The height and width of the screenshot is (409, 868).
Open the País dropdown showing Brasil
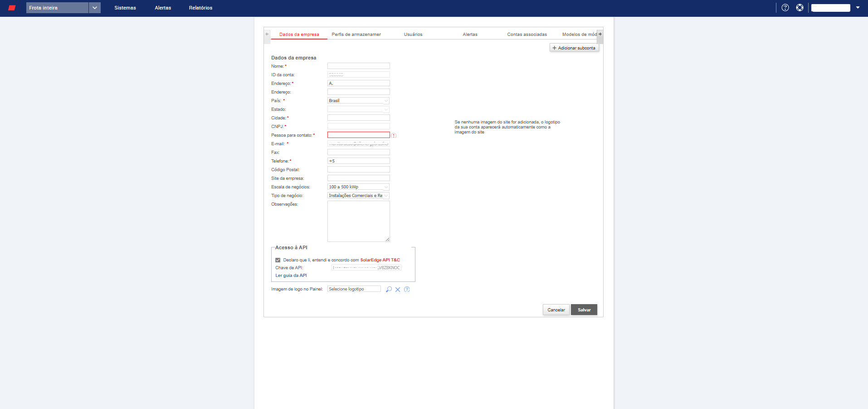pos(358,101)
